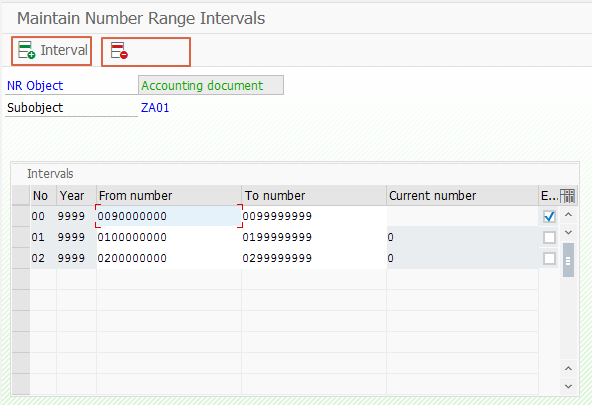
Task: Click the No column header
Action: point(43,196)
